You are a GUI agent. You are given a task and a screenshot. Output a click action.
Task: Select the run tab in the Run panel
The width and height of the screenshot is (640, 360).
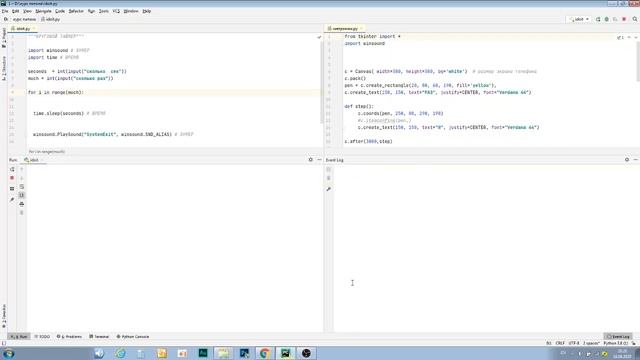pyautogui.click(x=34, y=160)
